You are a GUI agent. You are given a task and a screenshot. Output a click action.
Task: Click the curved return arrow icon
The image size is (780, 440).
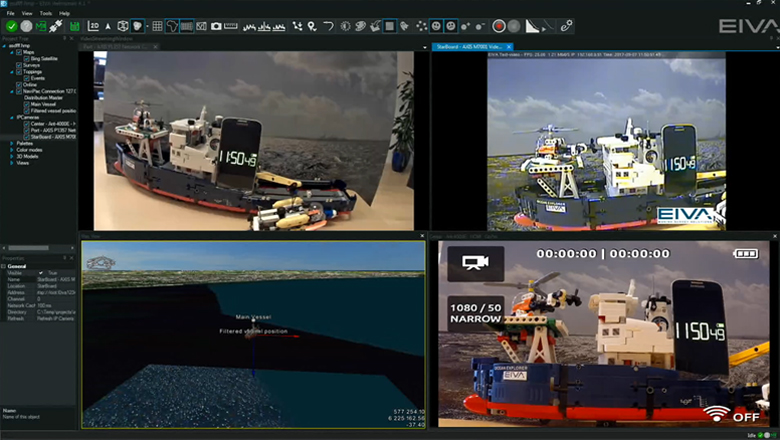328,26
